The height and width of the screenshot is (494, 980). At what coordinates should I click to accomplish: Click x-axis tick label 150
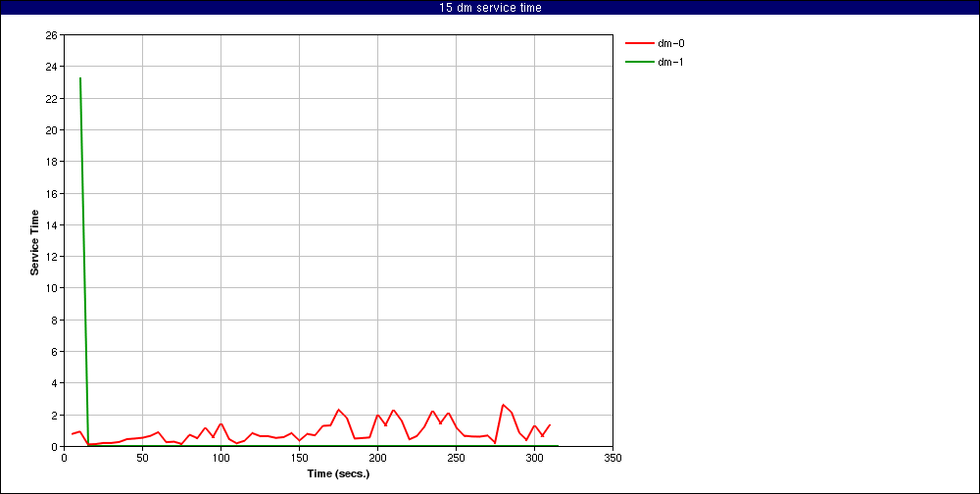(299, 457)
